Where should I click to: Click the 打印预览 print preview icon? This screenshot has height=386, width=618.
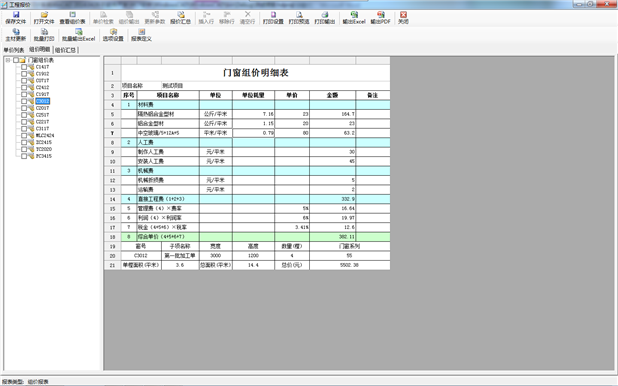coord(299,18)
